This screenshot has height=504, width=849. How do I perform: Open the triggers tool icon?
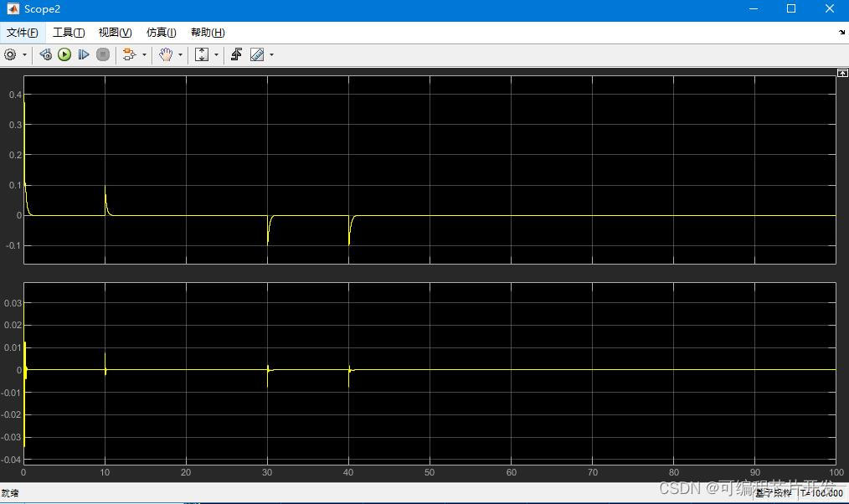tap(237, 54)
